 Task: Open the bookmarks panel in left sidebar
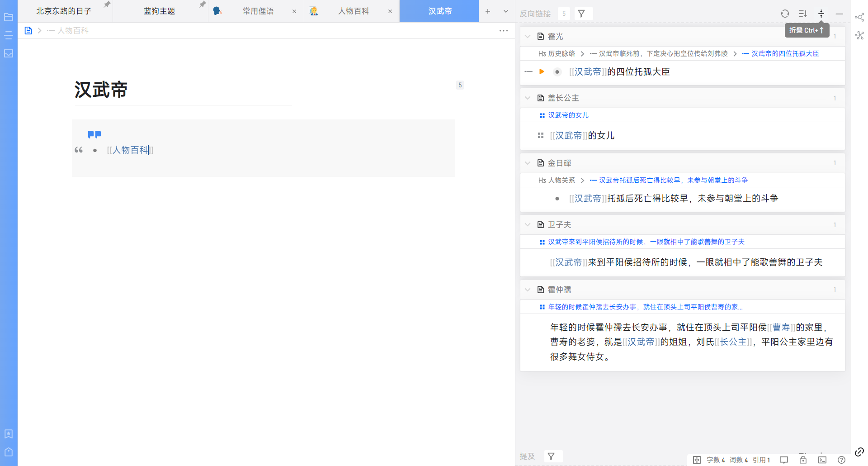9,434
